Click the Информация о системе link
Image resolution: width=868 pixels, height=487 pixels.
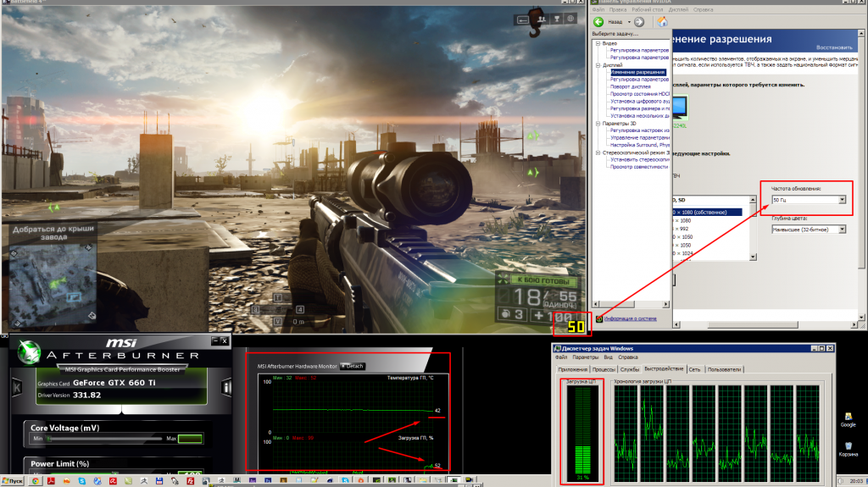tap(632, 319)
